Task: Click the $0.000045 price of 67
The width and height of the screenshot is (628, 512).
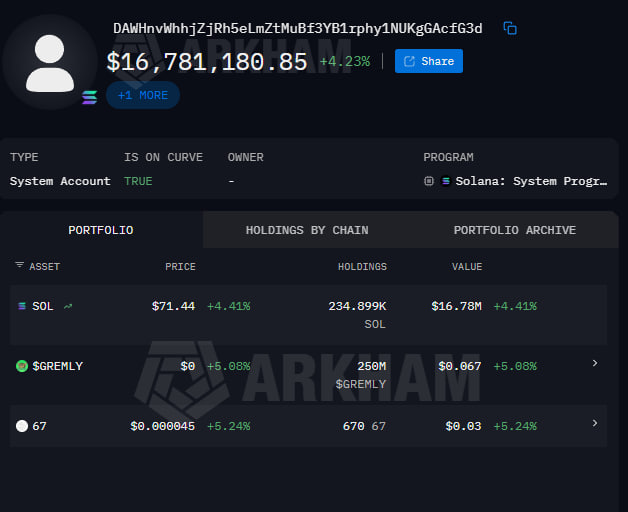Action: pyautogui.click(x=162, y=426)
